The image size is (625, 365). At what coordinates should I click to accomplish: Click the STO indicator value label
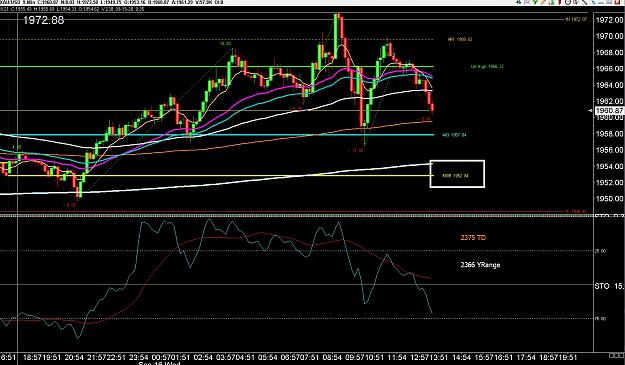(609, 286)
